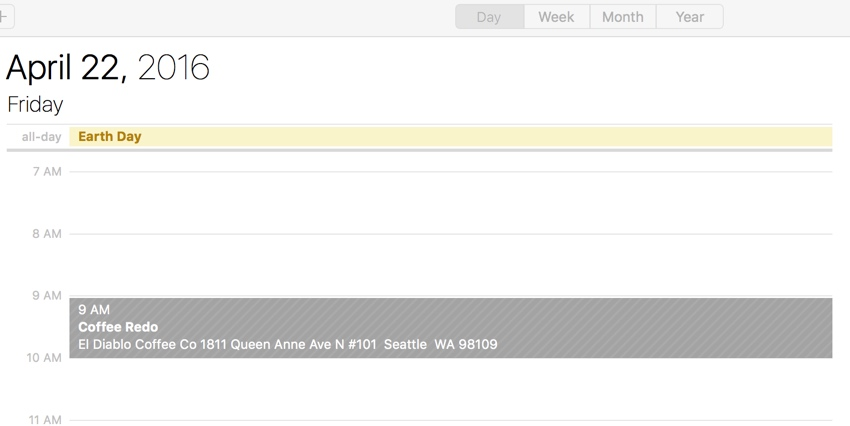The height and width of the screenshot is (426, 850).
Task: Click the empty 10 AM time slot
Action: point(450,389)
